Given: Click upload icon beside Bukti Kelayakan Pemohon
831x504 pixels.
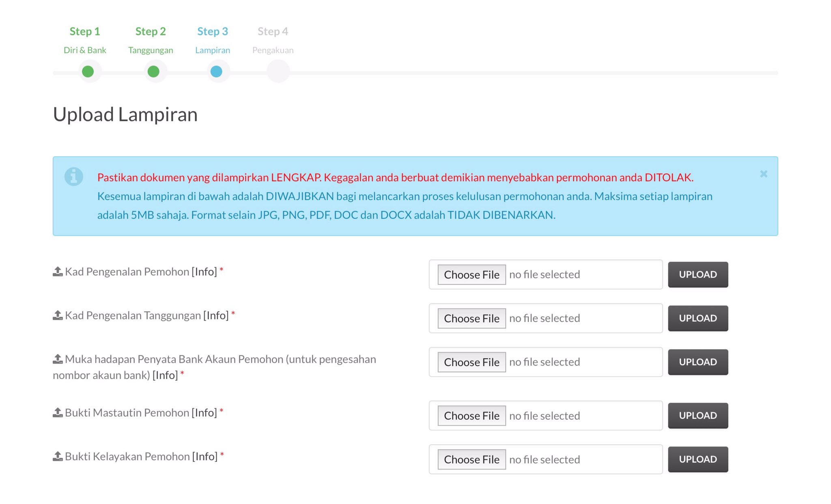Looking at the screenshot, I should tap(58, 457).
